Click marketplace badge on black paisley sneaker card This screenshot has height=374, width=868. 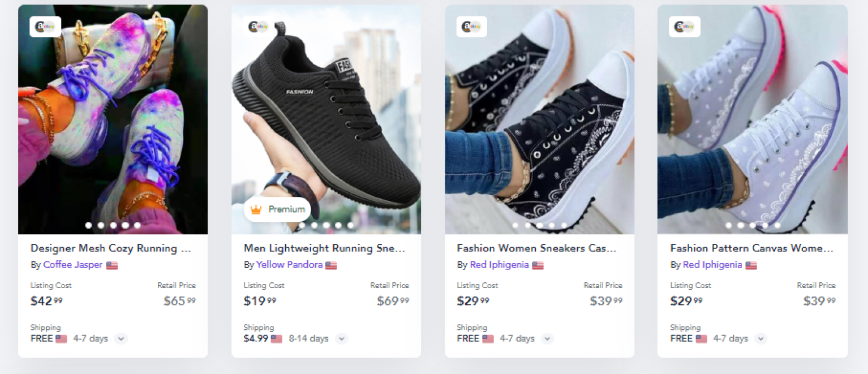[x=471, y=27]
